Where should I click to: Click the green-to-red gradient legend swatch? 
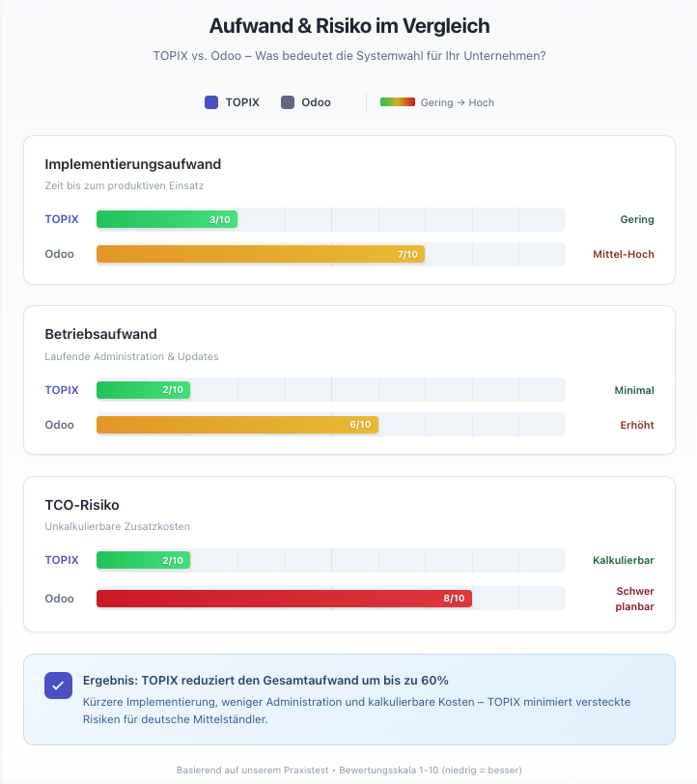pyautogui.click(x=397, y=102)
